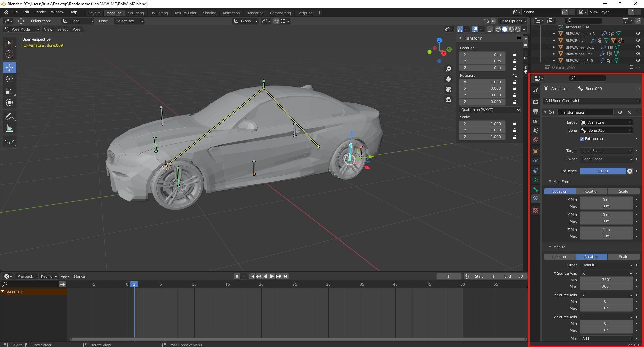Viewport: 644px width, 347px height.
Task: Click the play animation button
Action: 272,276
